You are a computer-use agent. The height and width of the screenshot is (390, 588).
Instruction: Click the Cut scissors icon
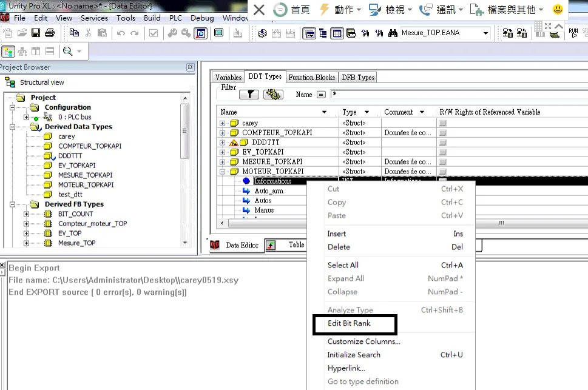(88, 33)
